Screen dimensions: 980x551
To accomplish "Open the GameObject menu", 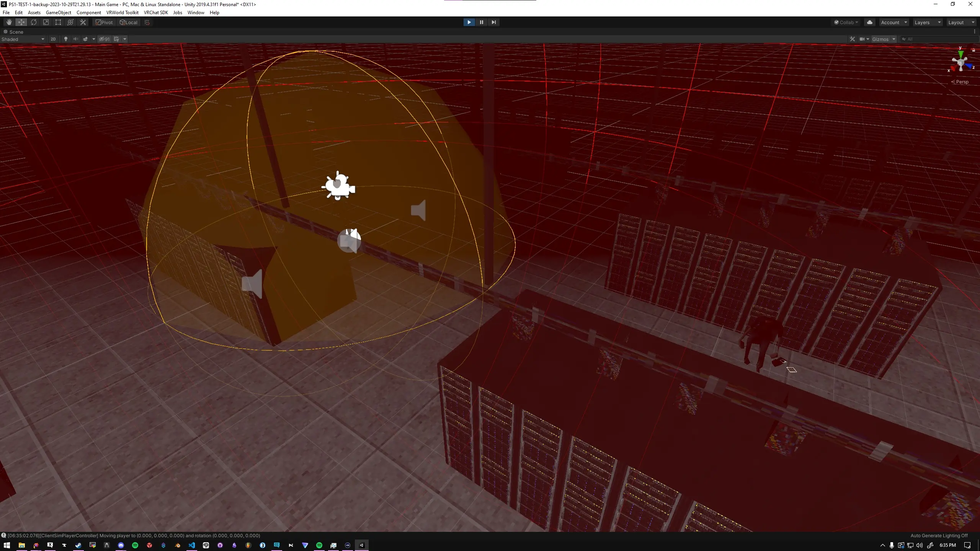I will coord(59,12).
